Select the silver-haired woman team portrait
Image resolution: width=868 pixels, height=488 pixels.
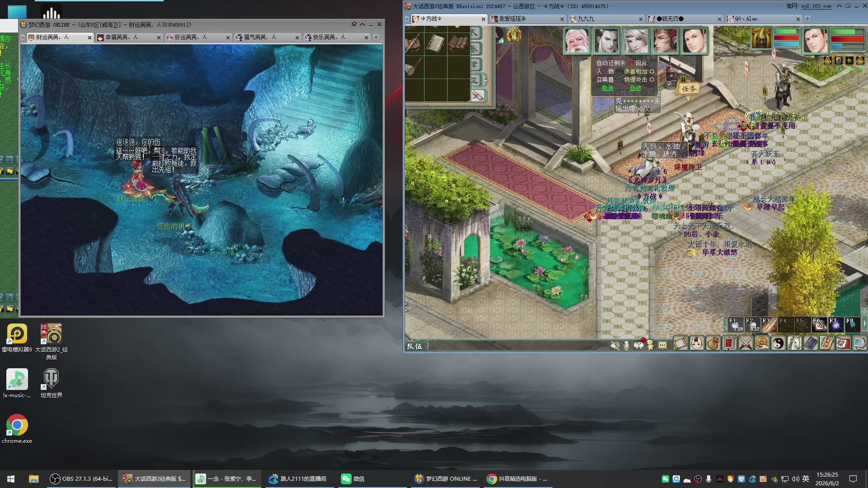(636, 41)
